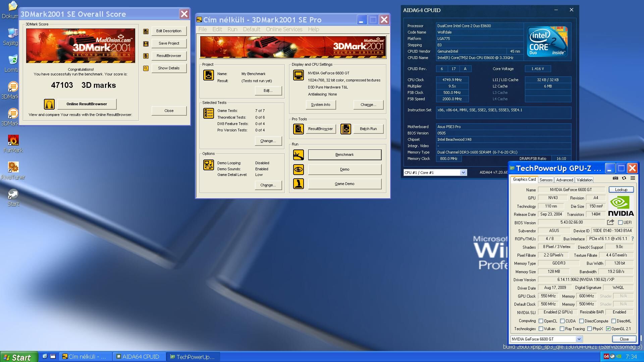
Task: Click the Edit Description icon in score window
Action: pyautogui.click(x=146, y=31)
